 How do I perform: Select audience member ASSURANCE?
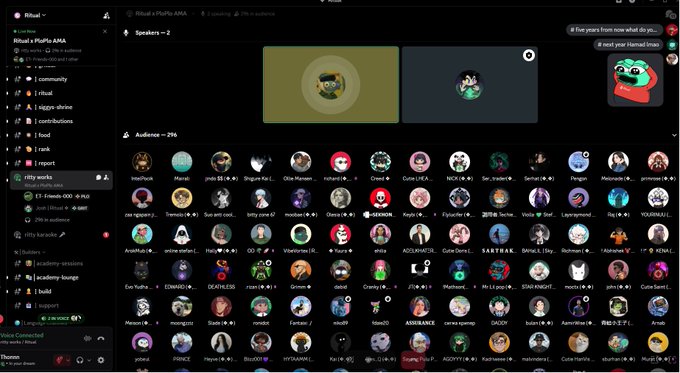pyautogui.click(x=420, y=311)
